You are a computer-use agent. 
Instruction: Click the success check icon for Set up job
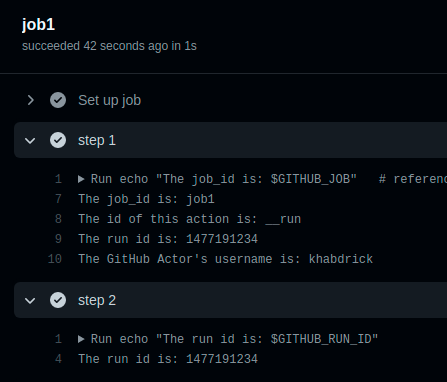pyautogui.click(x=58, y=100)
